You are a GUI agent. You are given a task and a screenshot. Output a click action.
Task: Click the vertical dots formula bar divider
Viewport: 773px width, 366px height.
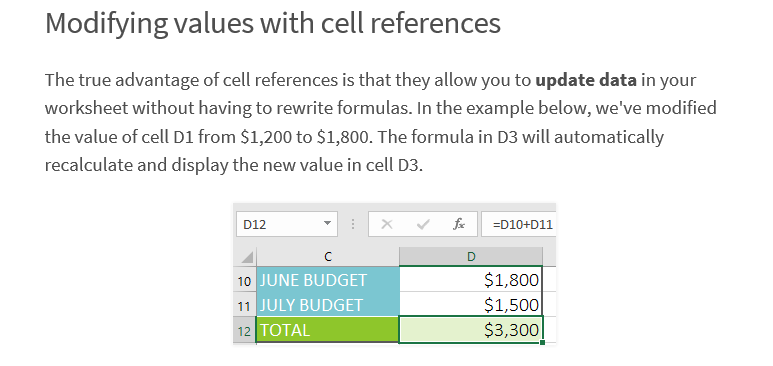tap(353, 224)
